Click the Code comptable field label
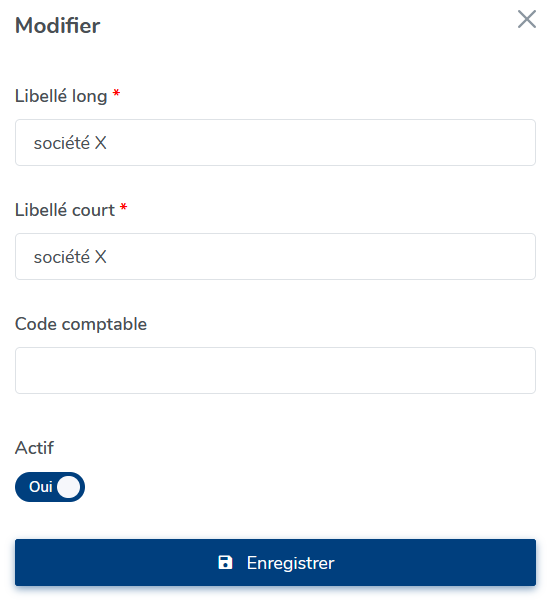Image resolution: width=552 pixels, height=605 pixels. (x=81, y=324)
